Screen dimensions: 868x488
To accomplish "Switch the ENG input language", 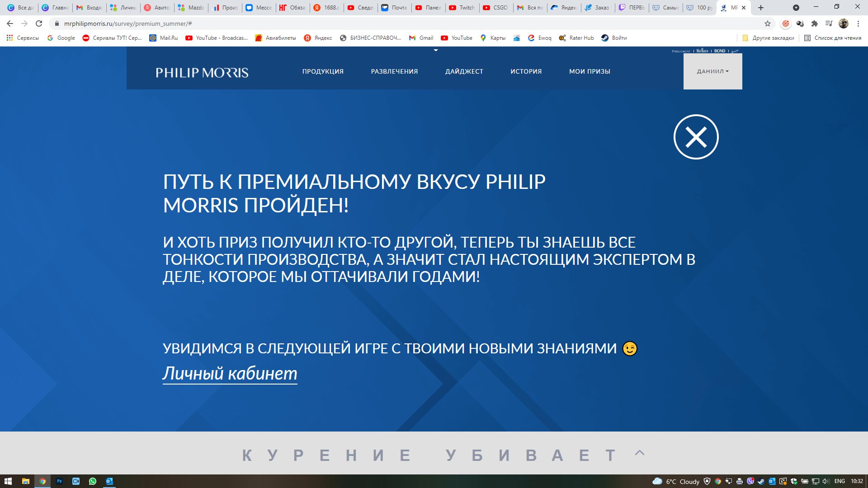I will click(840, 481).
